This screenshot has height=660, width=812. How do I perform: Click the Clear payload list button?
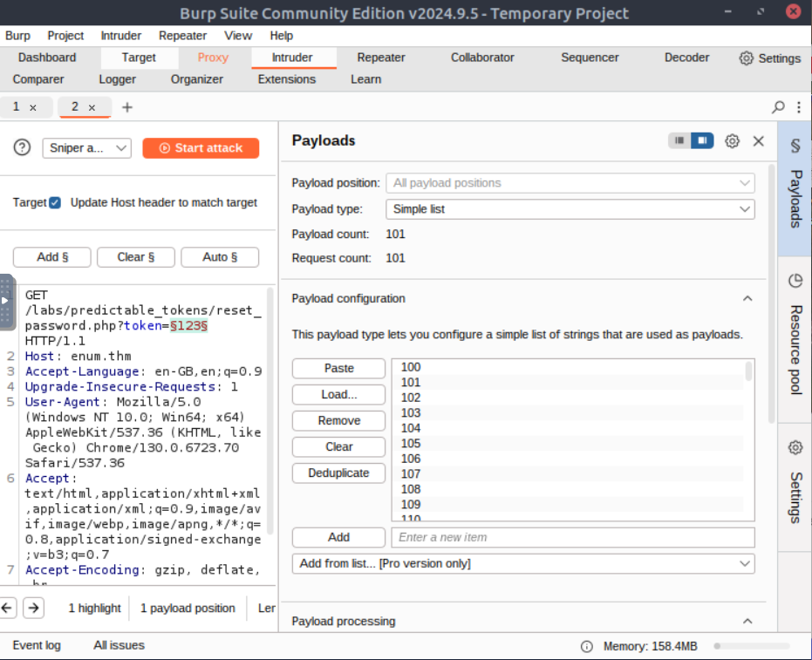pyautogui.click(x=338, y=446)
